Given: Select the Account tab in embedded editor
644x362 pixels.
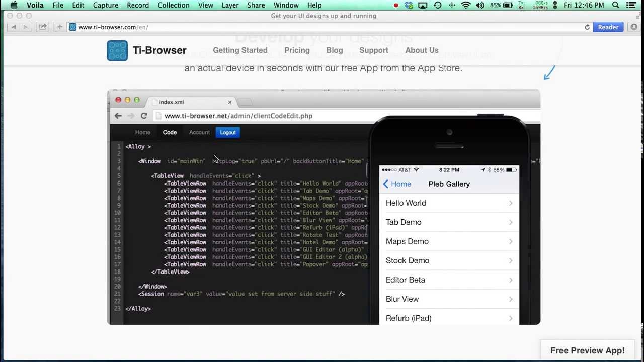Looking at the screenshot, I should [x=199, y=132].
